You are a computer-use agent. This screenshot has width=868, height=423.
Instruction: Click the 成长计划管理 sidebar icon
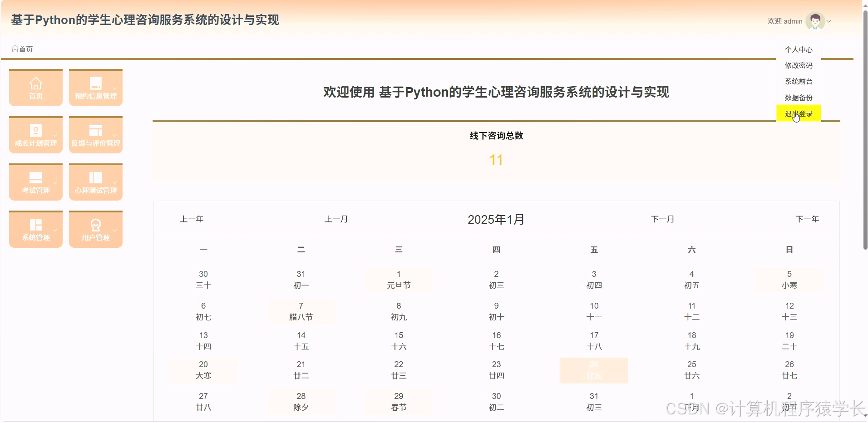pos(35,130)
